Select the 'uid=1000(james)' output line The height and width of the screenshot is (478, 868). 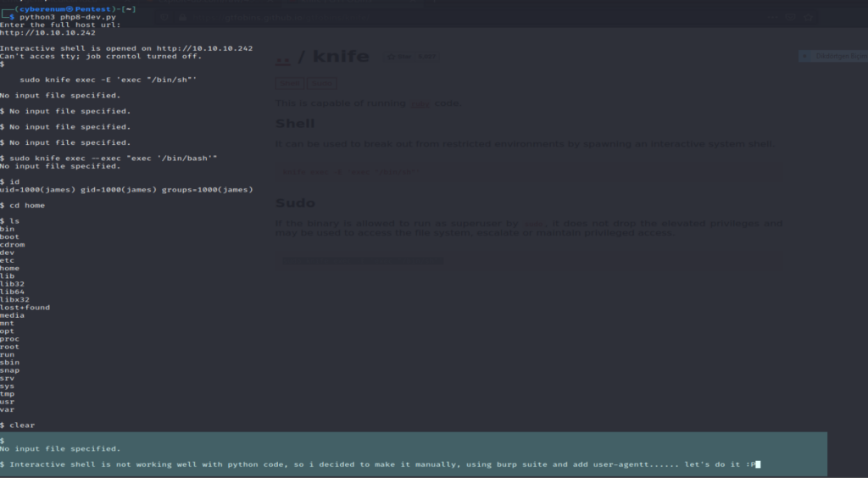point(126,190)
